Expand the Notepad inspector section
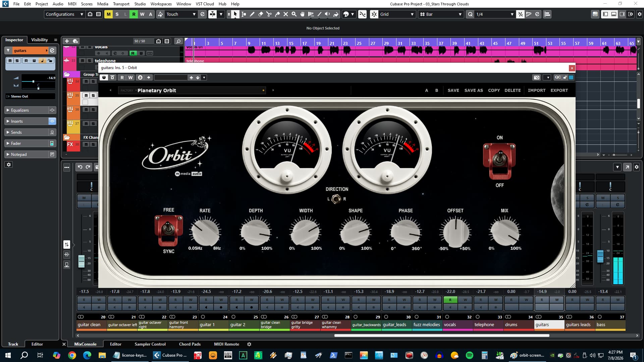Image resolution: width=644 pixels, height=362 pixels. click(27, 155)
